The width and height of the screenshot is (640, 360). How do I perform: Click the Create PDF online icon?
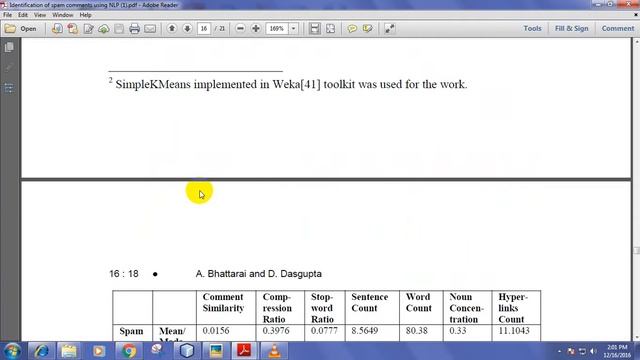click(57, 29)
